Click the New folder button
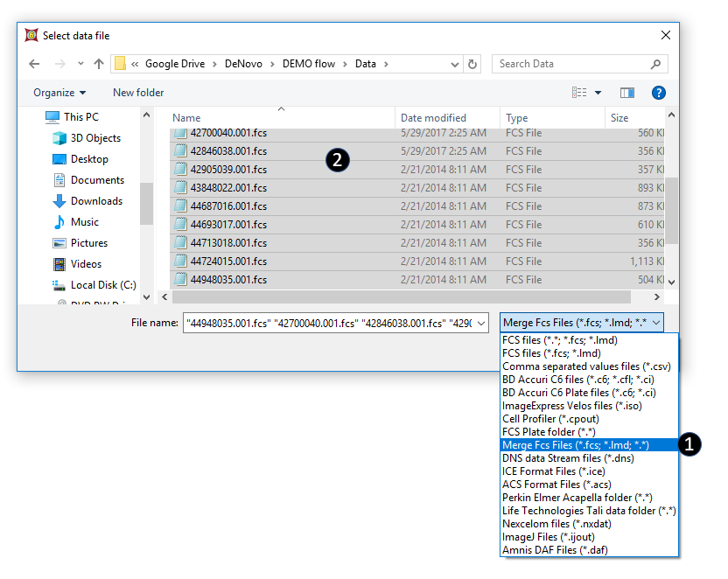 coord(138,93)
